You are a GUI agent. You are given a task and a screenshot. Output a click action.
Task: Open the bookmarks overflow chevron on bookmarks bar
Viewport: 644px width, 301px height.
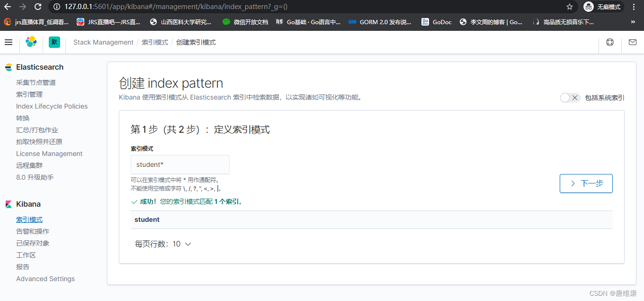(634, 21)
